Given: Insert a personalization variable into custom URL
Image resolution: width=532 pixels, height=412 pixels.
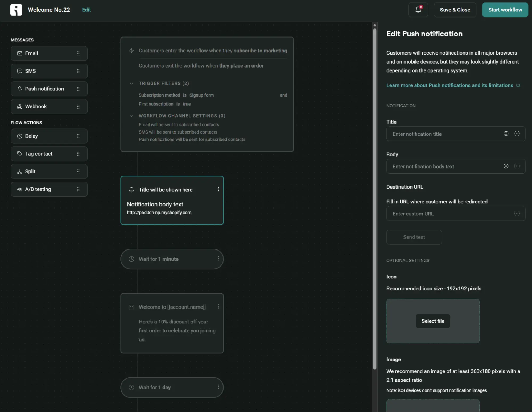Looking at the screenshot, I should (517, 213).
